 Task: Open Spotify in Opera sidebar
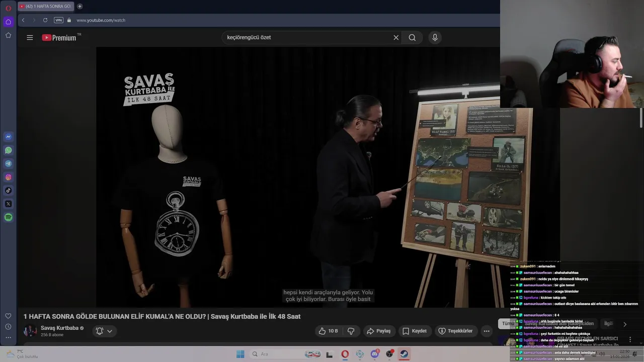click(8, 217)
